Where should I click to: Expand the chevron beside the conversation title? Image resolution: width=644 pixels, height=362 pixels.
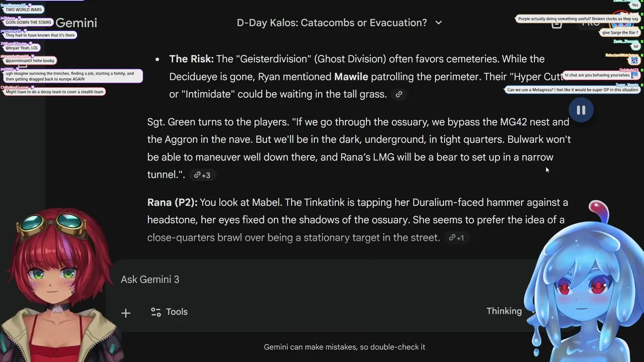439,23
